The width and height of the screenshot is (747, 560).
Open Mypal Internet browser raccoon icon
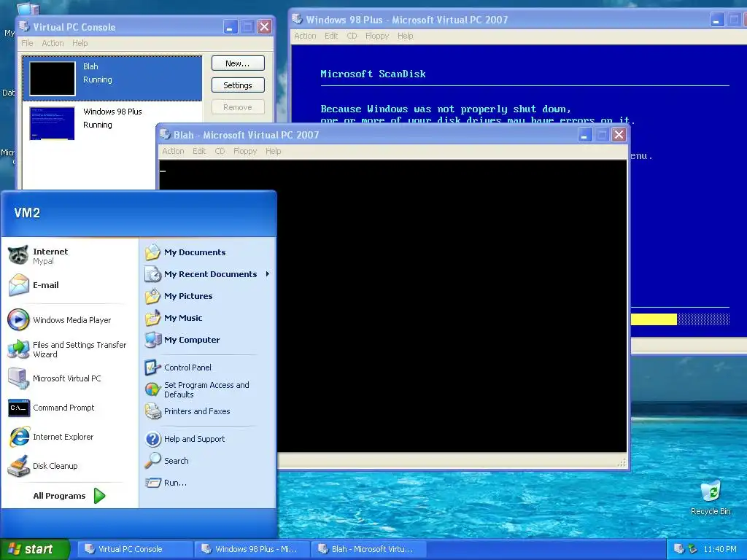[18, 255]
